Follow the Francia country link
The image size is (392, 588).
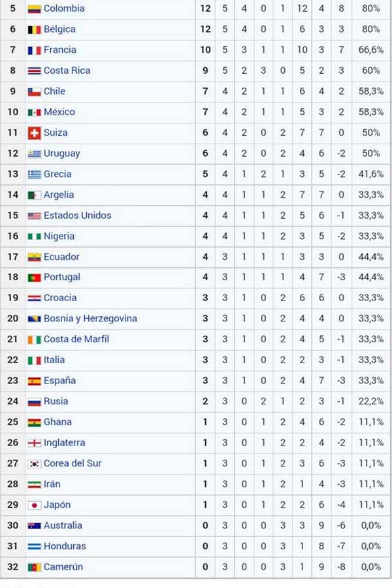tap(59, 50)
